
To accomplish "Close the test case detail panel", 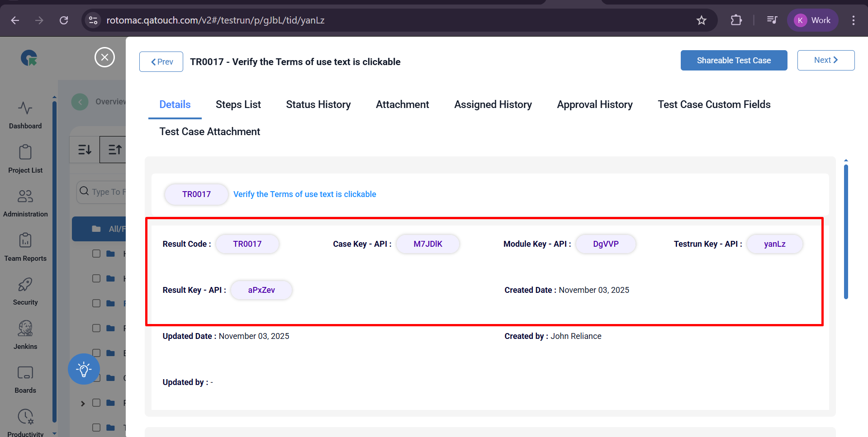I will point(104,57).
